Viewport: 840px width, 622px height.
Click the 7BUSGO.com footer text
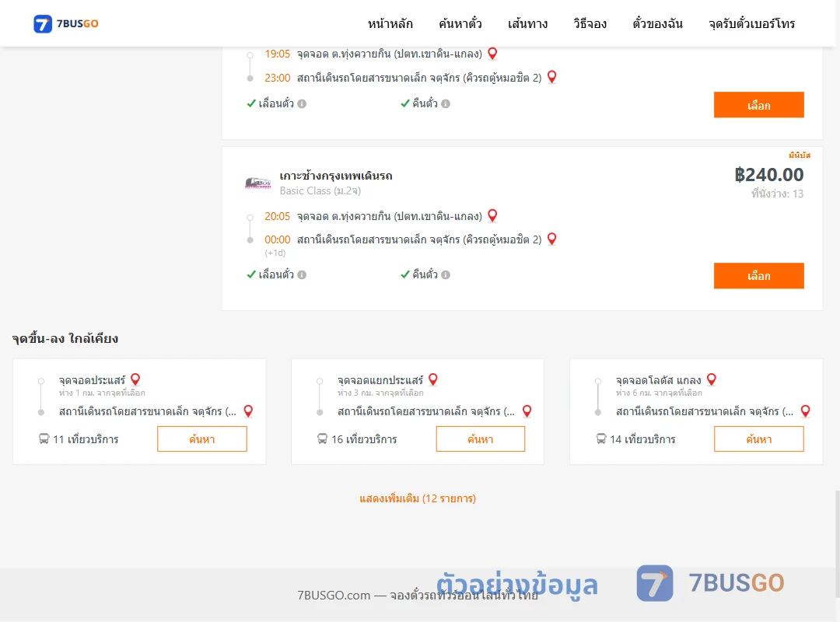coord(418,596)
